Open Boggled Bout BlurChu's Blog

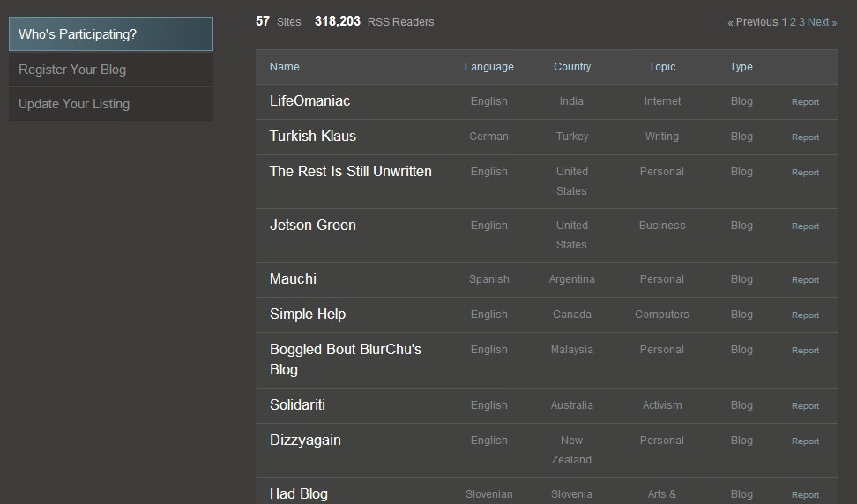tap(345, 350)
